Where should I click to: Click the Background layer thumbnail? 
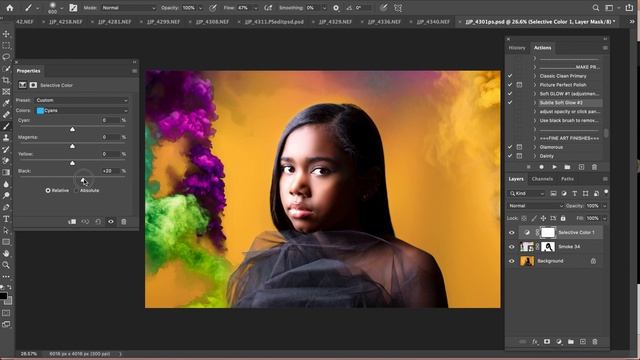(x=527, y=261)
